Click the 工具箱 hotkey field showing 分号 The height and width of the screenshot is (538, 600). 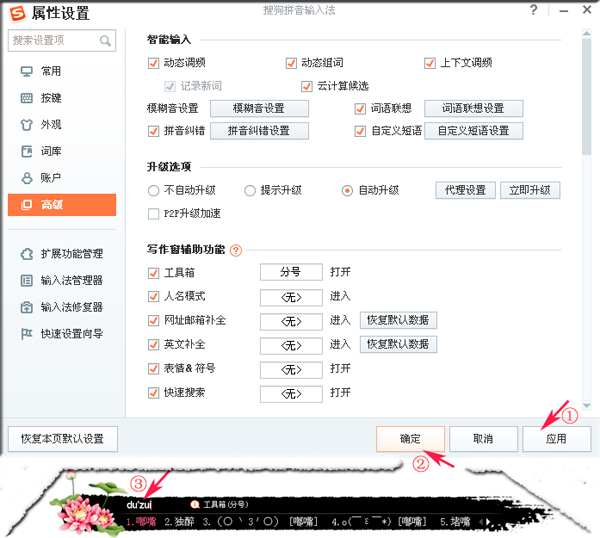[291, 272]
